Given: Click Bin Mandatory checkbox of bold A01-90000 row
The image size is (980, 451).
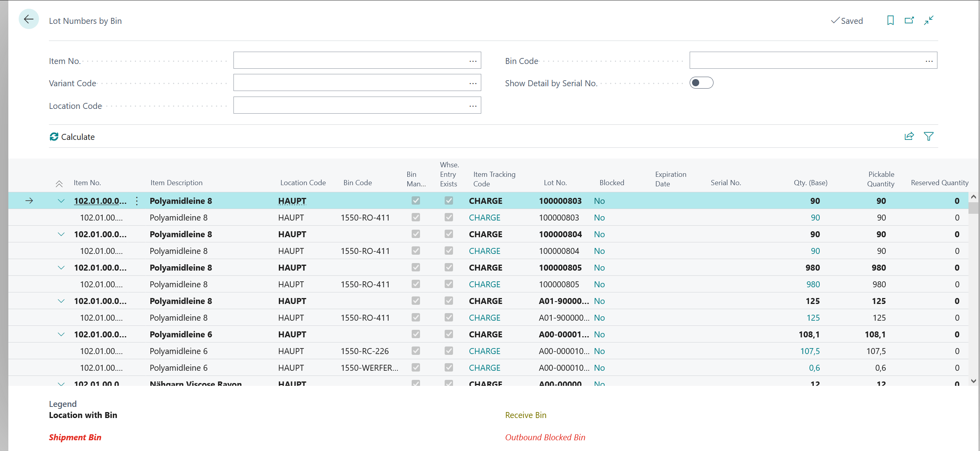Looking at the screenshot, I should (416, 301).
